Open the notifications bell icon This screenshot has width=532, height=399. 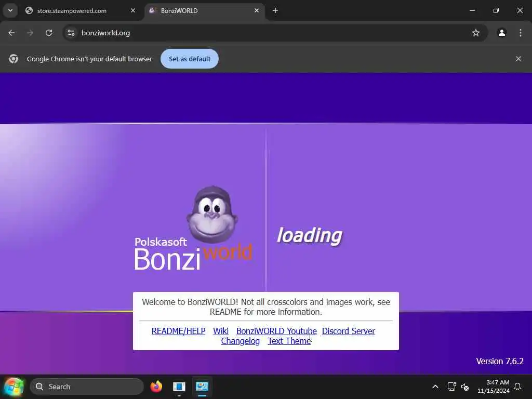pyautogui.click(x=518, y=387)
